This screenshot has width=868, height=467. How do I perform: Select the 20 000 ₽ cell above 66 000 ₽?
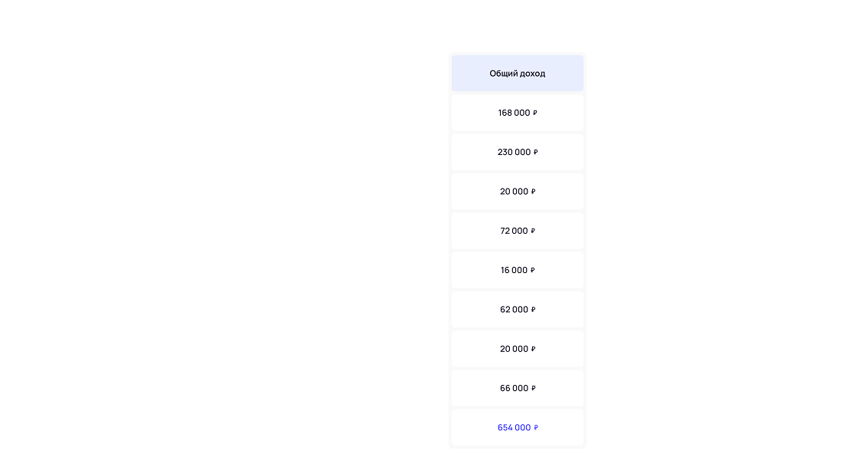517,349
